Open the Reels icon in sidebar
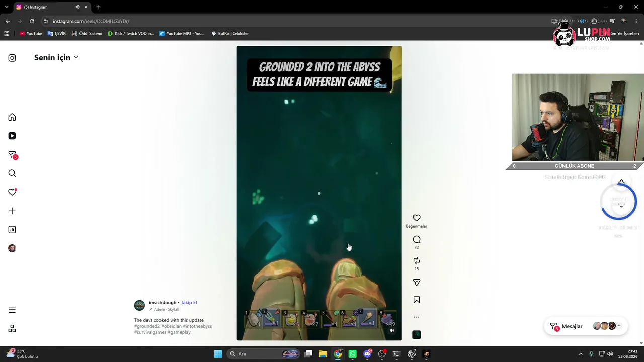The width and height of the screenshot is (644, 362). pyautogui.click(x=12, y=136)
